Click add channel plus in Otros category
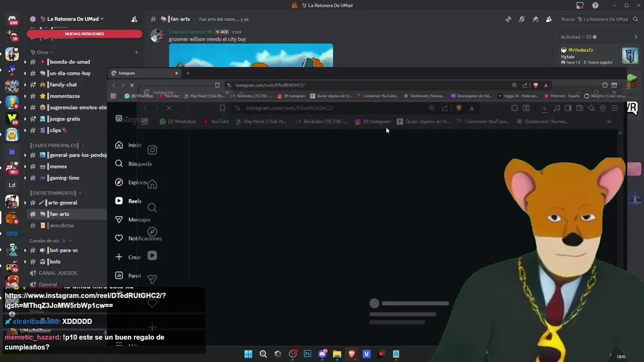Image resolution: width=644 pixels, height=362 pixels. coord(136,52)
